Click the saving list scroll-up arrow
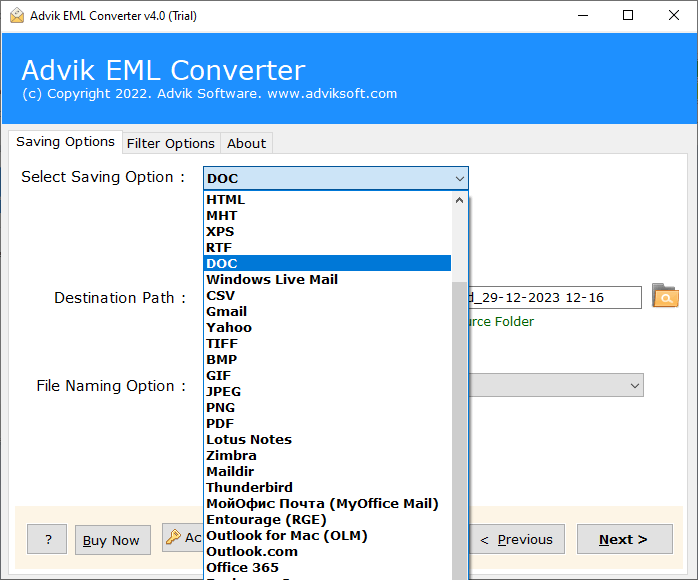699x582 pixels. 460,200
